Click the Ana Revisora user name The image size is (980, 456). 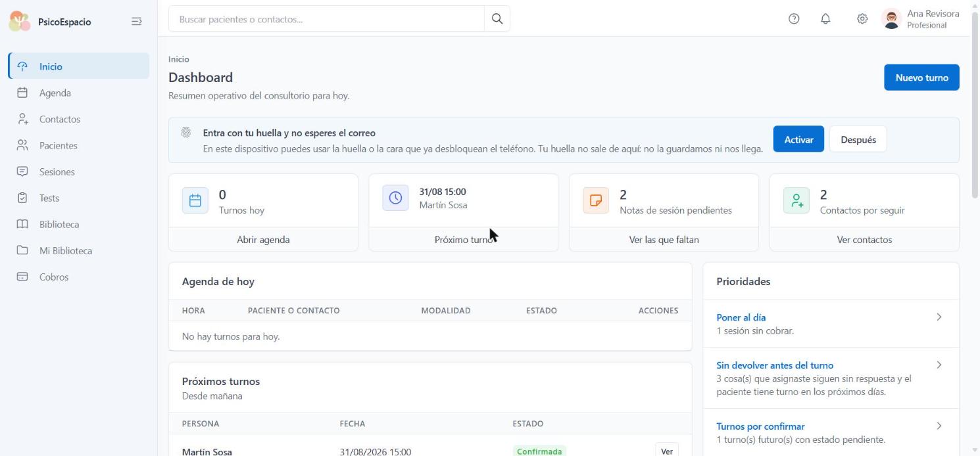click(x=933, y=14)
